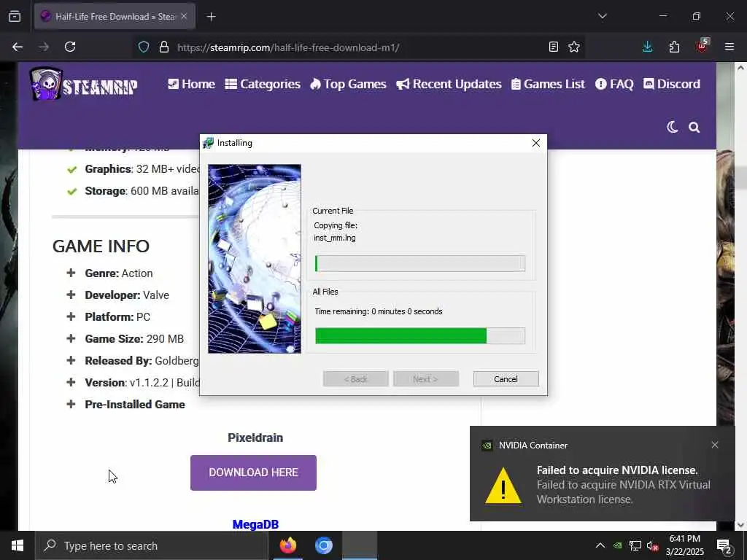747x560 pixels.
Task: Click the SteamRIP logo
Action: [x=83, y=85]
